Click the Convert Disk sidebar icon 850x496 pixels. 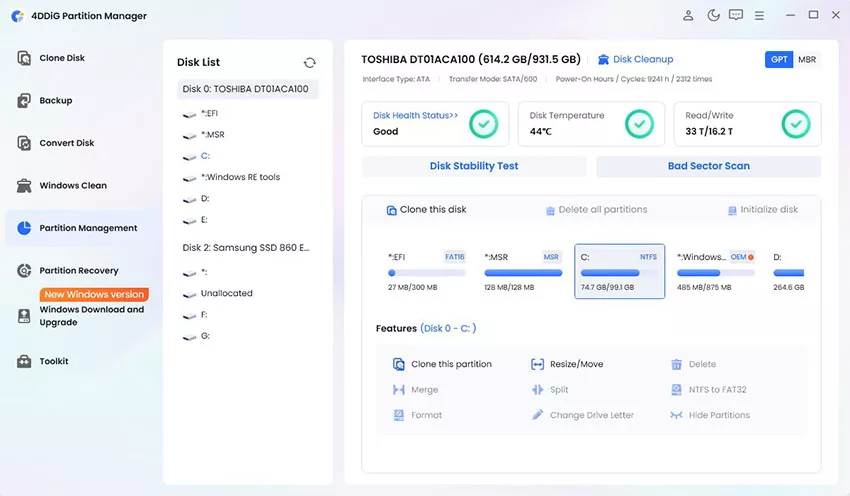pyautogui.click(x=24, y=143)
